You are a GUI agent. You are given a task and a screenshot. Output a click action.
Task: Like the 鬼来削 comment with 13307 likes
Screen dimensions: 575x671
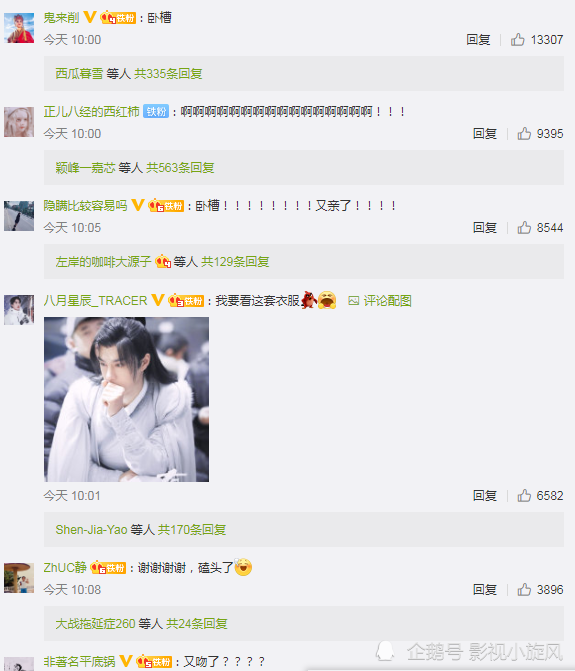pos(517,39)
